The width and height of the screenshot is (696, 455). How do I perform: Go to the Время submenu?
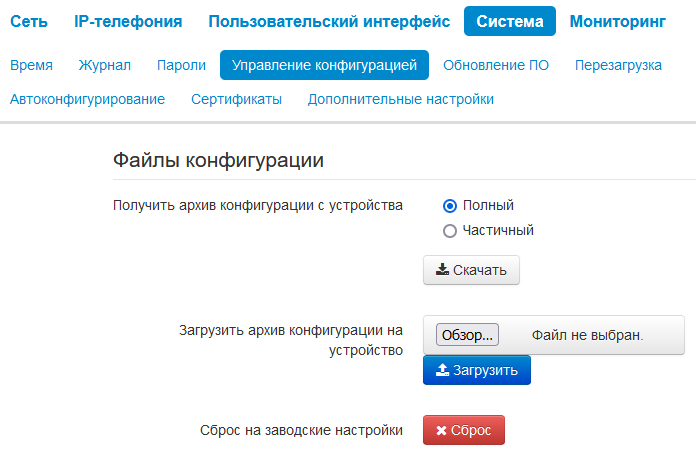point(31,66)
